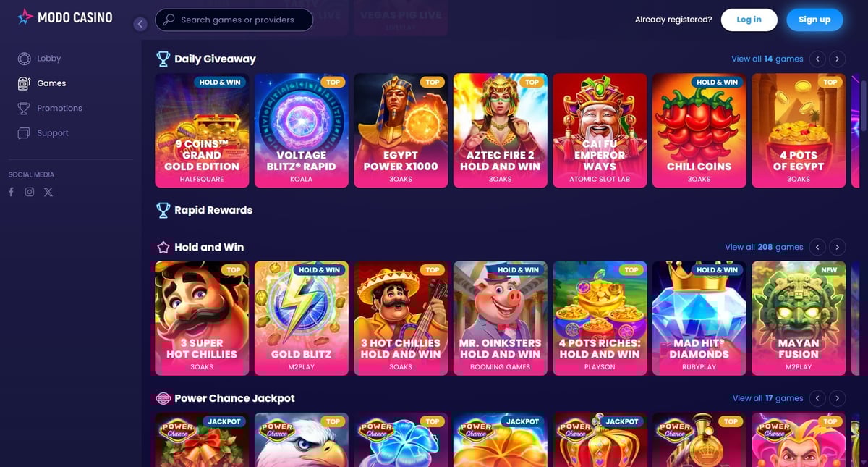Open the Chili Coins game thumbnail
Viewport: 868px width, 467px height.
point(699,130)
